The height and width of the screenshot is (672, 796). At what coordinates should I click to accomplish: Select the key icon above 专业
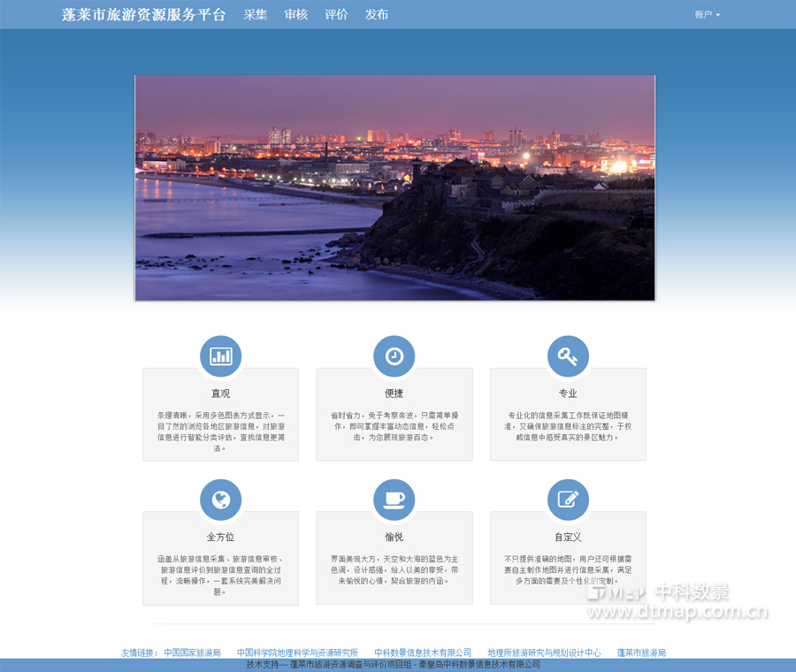tap(568, 355)
